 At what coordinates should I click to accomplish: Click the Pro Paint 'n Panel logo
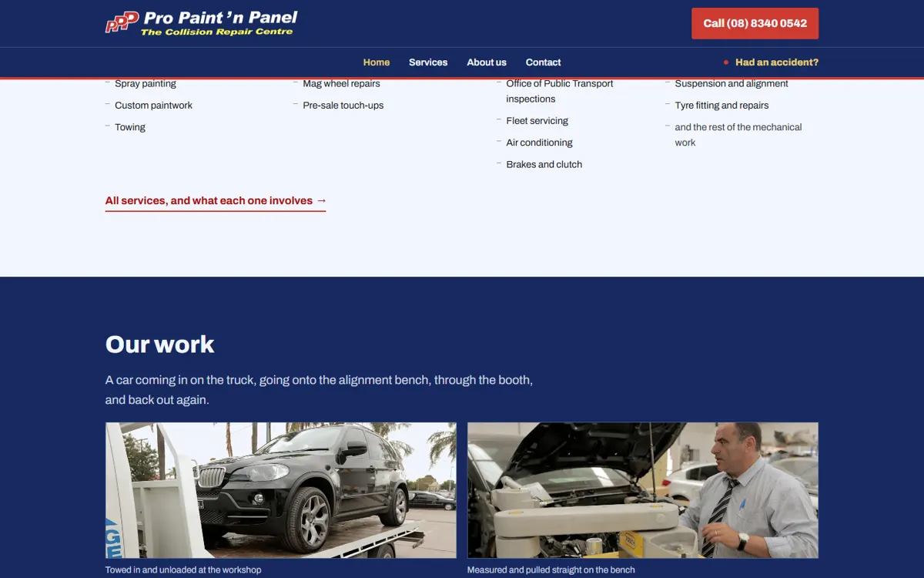pyautogui.click(x=202, y=23)
